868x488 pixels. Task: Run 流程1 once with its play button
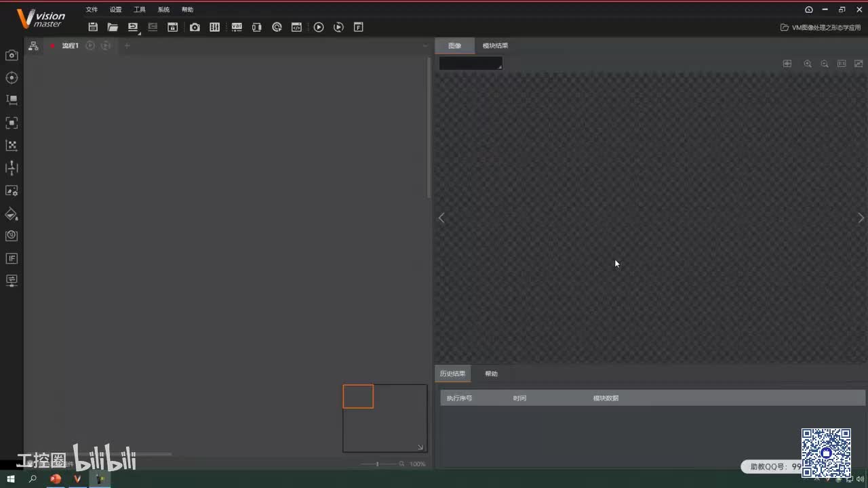(x=90, y=45)
